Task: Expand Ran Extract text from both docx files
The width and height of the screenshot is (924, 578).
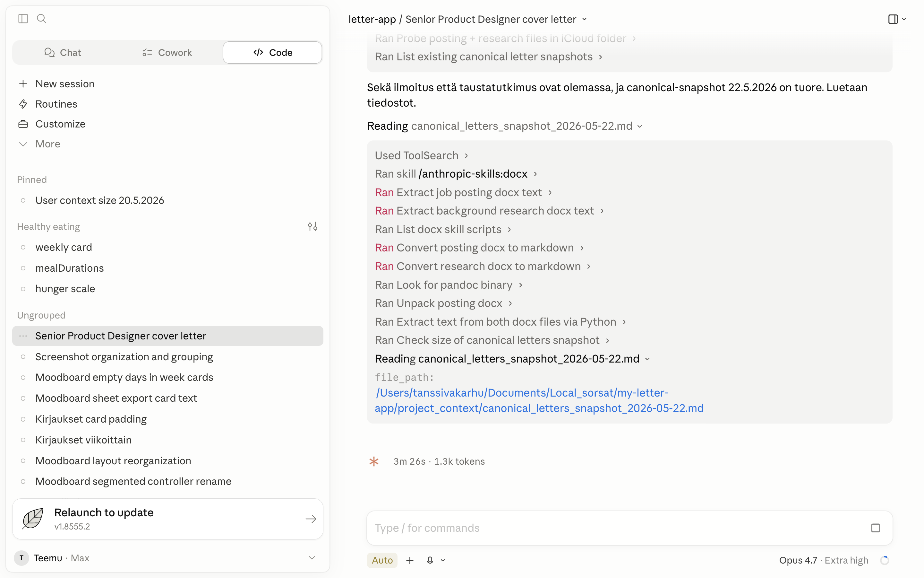Action: click(500, 322)
